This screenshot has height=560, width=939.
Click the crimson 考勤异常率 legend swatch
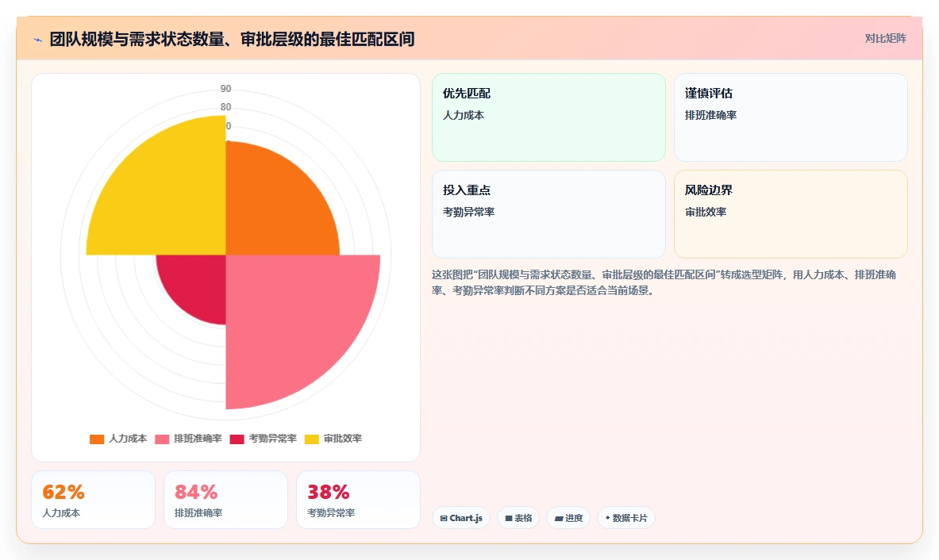click(237, 439)
